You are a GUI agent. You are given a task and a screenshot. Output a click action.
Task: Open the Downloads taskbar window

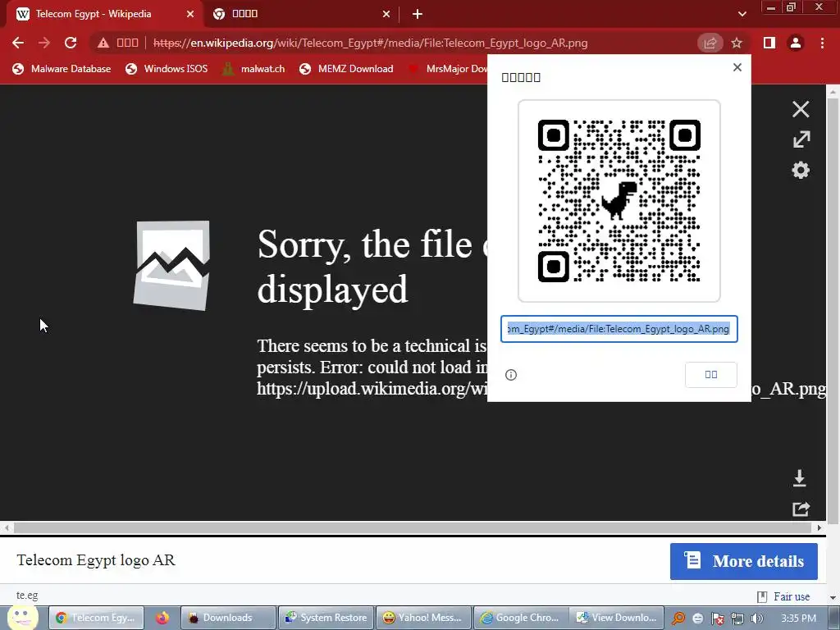click(228, 618)
